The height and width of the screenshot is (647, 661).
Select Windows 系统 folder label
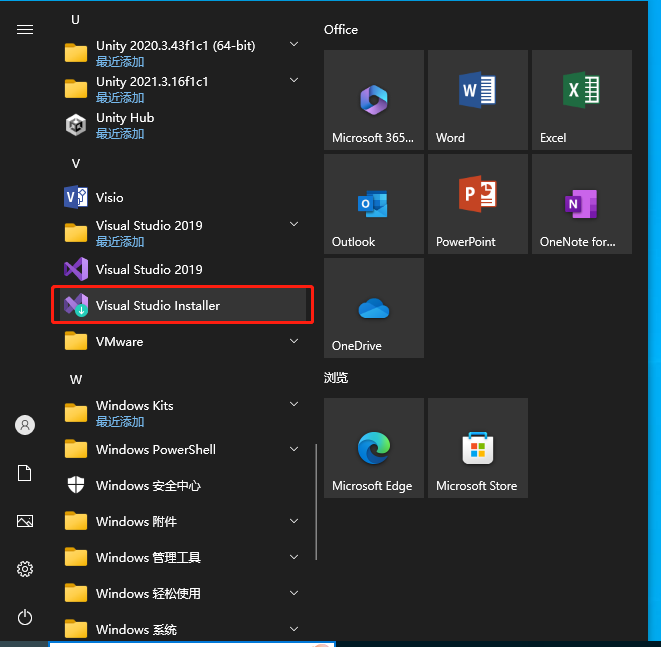click(x=137, y=629)
